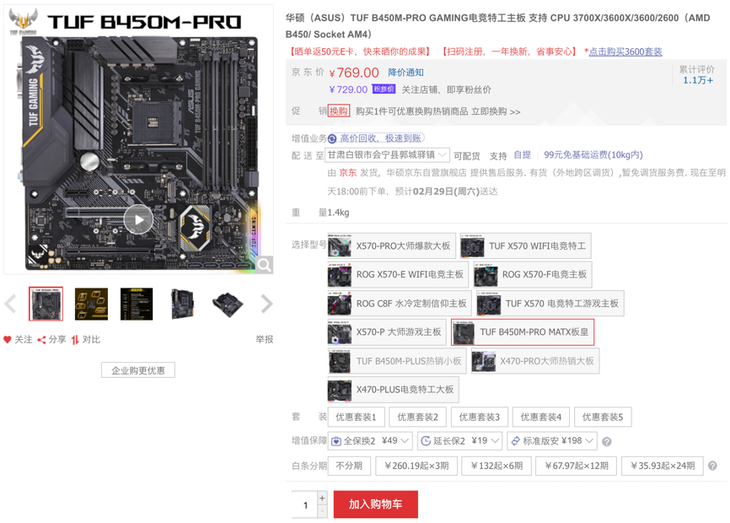Image resolution: width=730 pixels, height=523 pixels.
Task: Click the heart 关注 follow icon
Action: pyautogui.click(x=7, y=340)
